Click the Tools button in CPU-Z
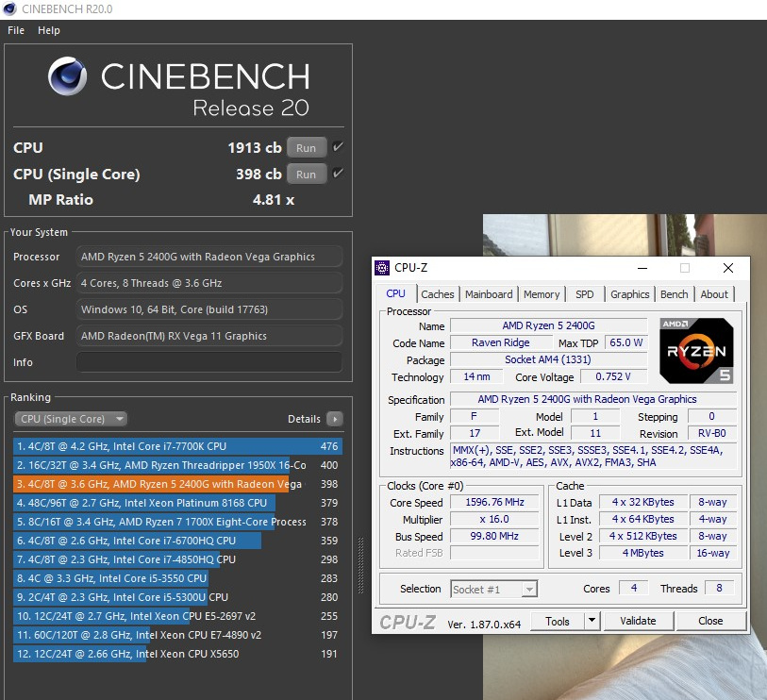 (x=558, y=621)
